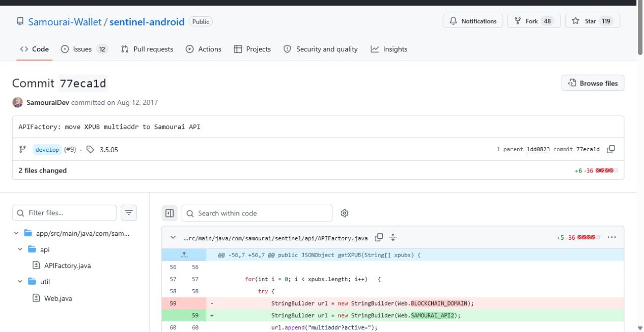644x332 pixels.
Task: Select Web.java in the file tree
Action: (x=58, y=298)
